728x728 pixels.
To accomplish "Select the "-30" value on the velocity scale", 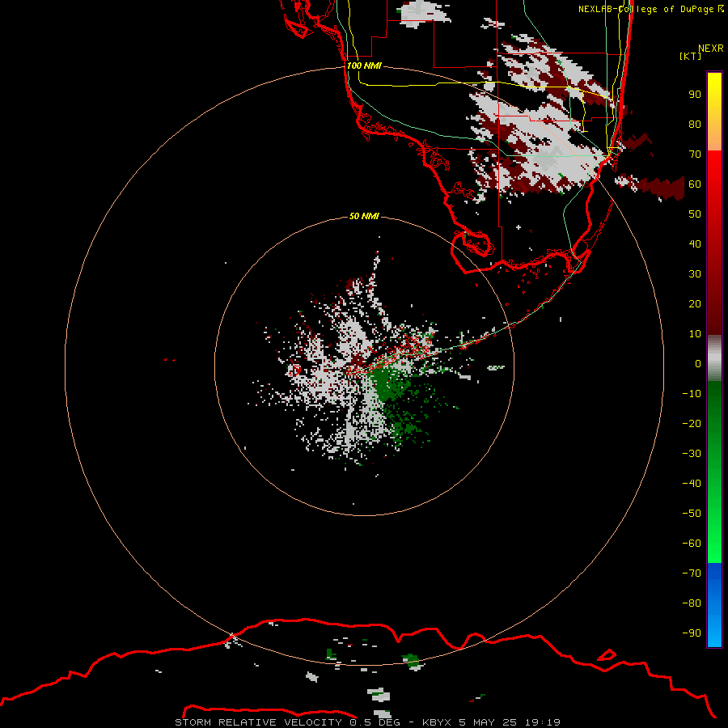I will [x=692, y=454].
